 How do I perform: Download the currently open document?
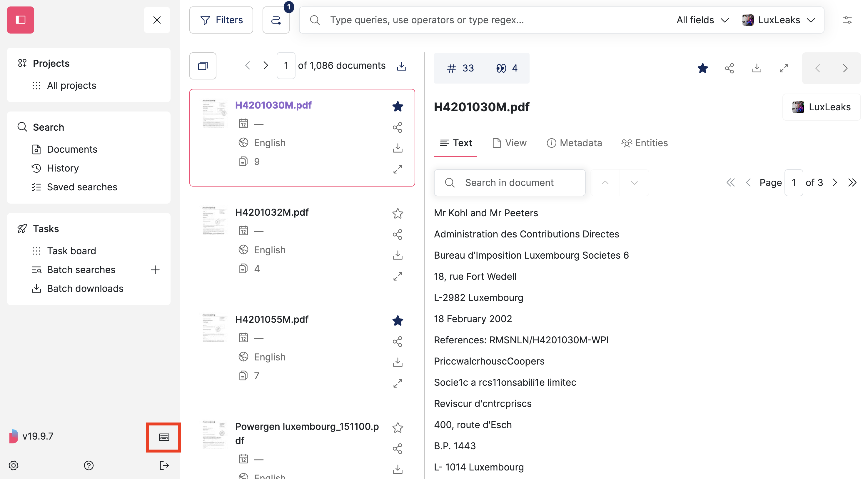pyautogui.click(x=757, y=68)
